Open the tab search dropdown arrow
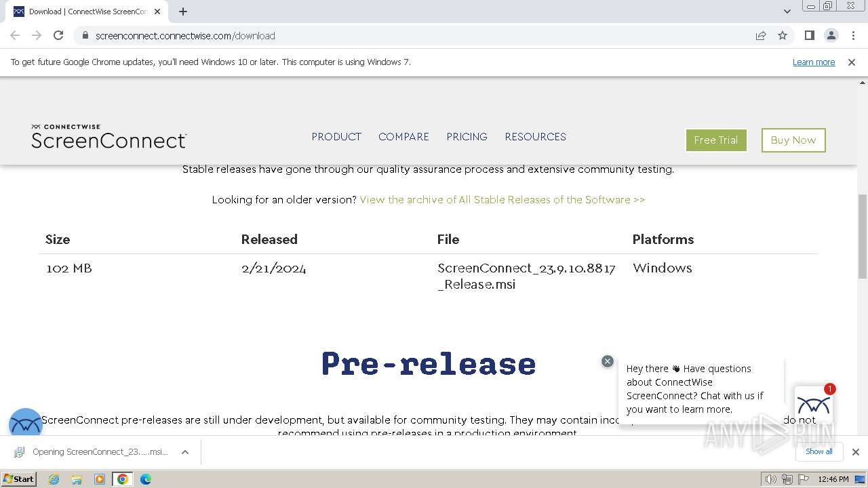 (787, 12)
